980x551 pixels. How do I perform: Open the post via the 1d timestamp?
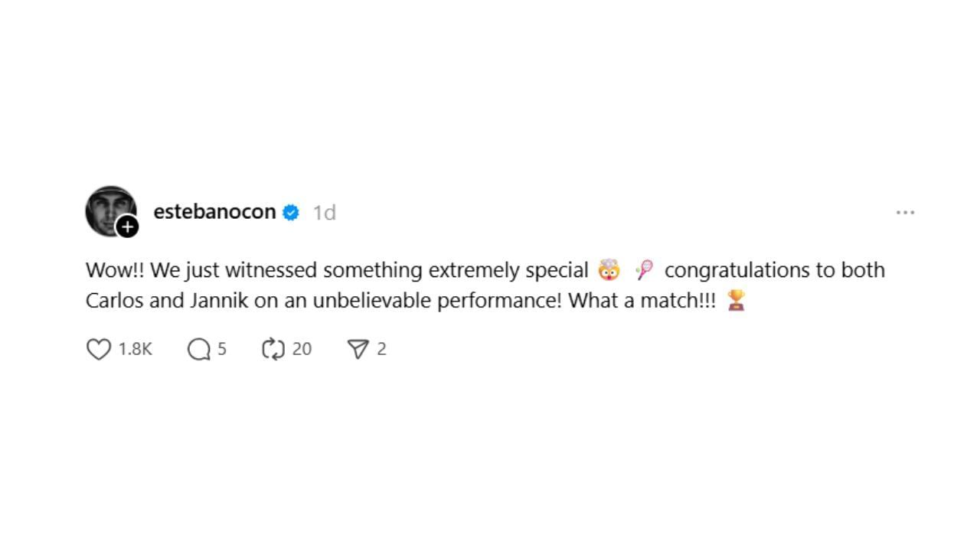[x=324, y=213]
